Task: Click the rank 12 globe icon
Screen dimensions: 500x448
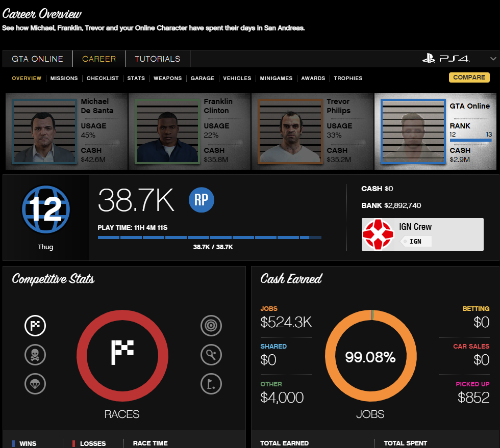Action: coord(46,209)
